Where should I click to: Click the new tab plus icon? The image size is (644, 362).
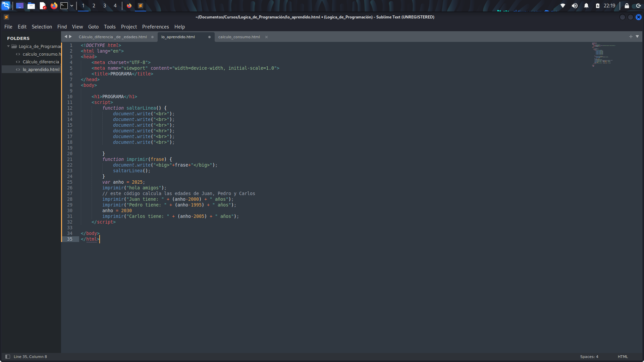pos(631,37)
